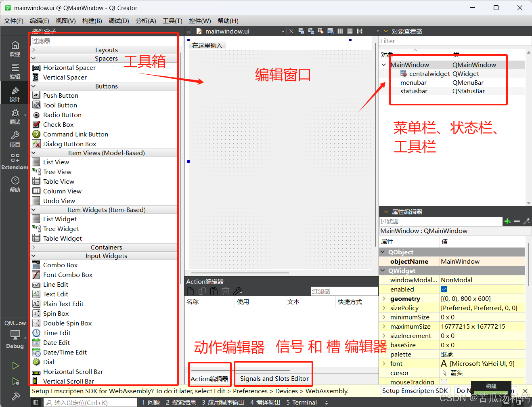The height and width of the screenshot is (407, 532).
Task: Open the 3 应用程序输出 output pane
Action: (x=223, y=403)
